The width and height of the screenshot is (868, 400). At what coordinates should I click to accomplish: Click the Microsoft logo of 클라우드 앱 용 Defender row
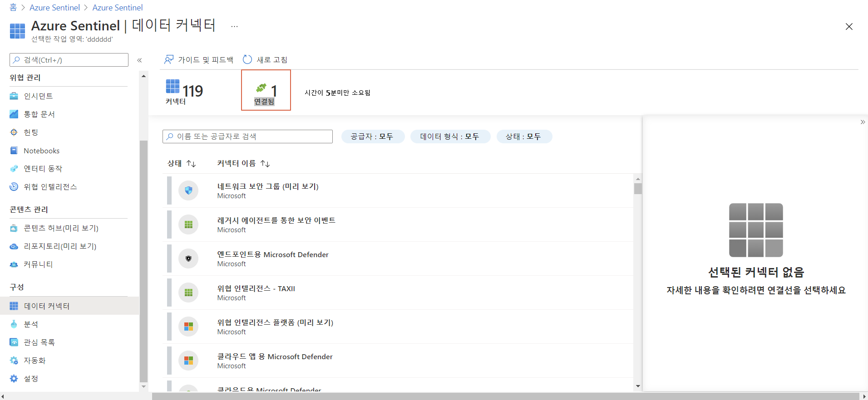point(188,361)
